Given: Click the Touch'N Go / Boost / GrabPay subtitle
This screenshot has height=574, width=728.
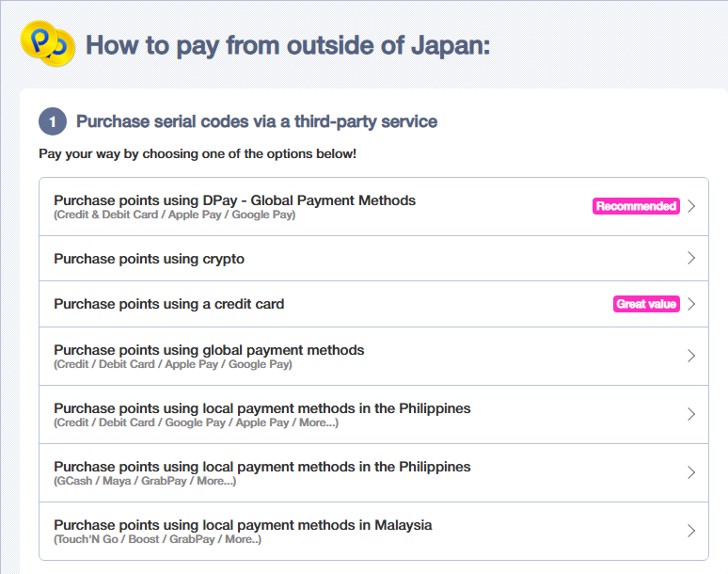Looking at the screenshot, I should 158,539.
